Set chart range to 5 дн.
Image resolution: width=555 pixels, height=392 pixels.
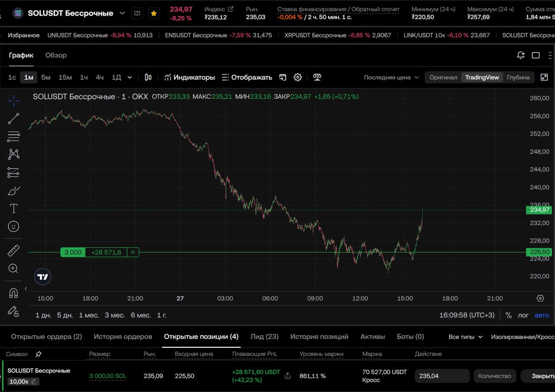(65, 315)
